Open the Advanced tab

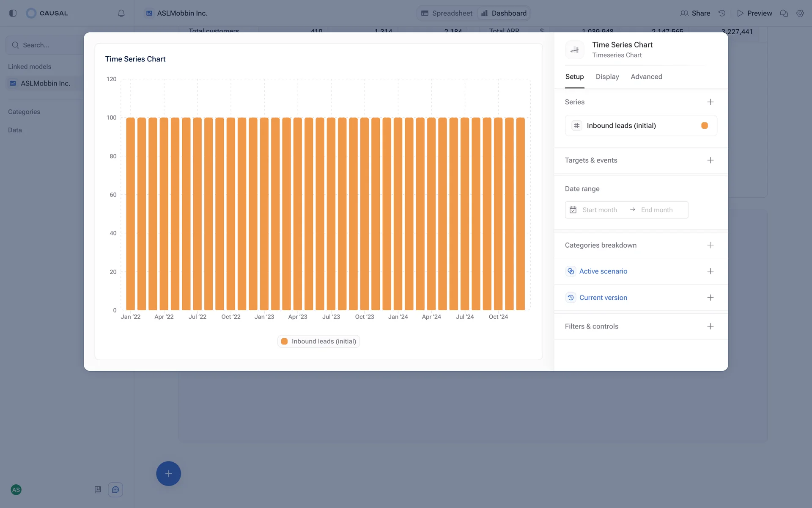[x=646, y=77]
